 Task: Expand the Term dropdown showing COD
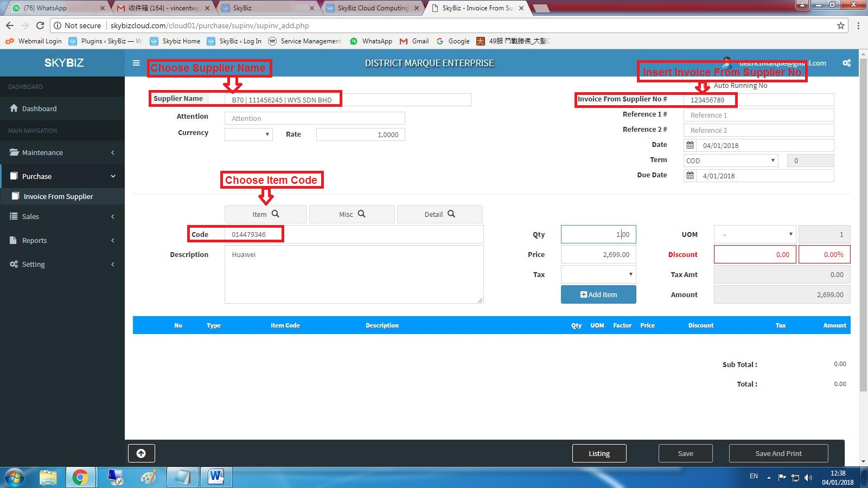[730, 160]
